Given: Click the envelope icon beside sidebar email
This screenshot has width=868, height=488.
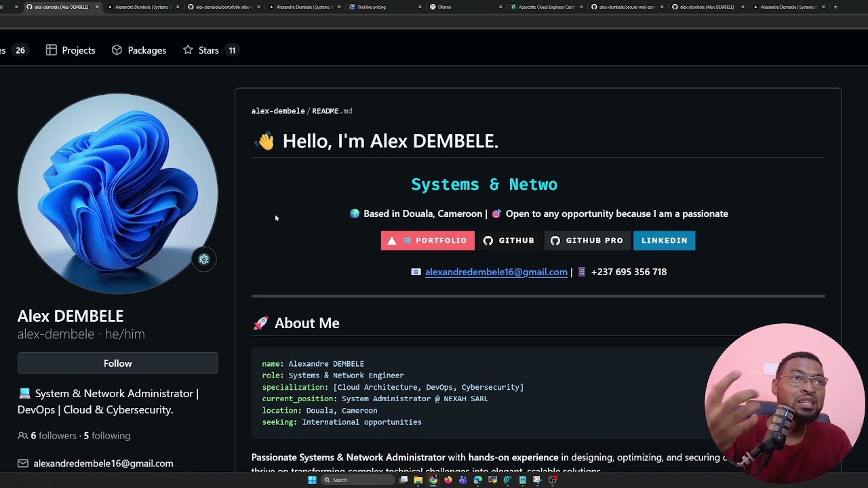Looking at the screenshot, I should 23,464.
